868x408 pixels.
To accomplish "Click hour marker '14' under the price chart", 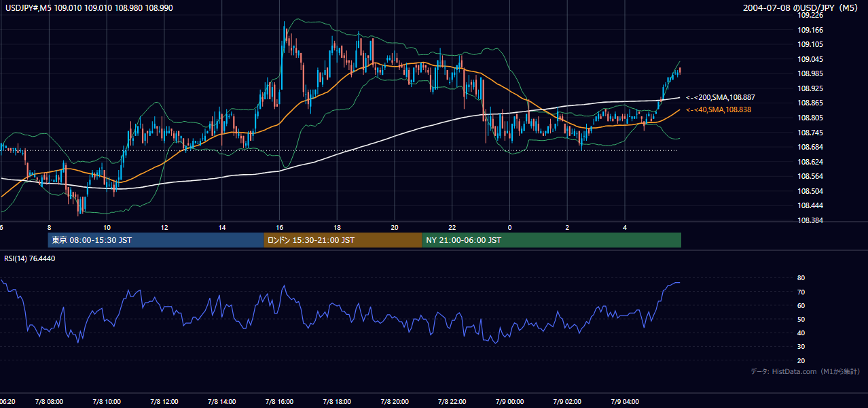I will [222, 227].
